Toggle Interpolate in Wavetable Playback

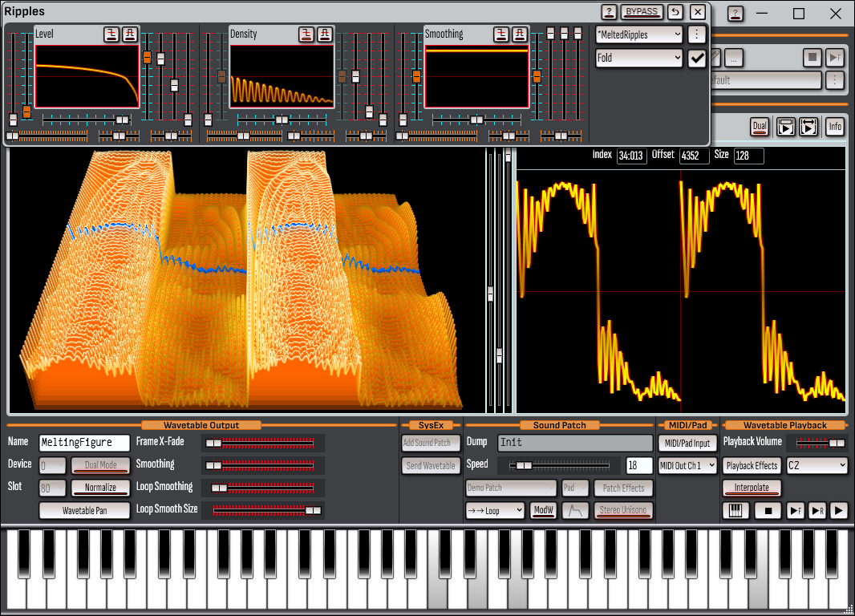(x=752, y=488)
